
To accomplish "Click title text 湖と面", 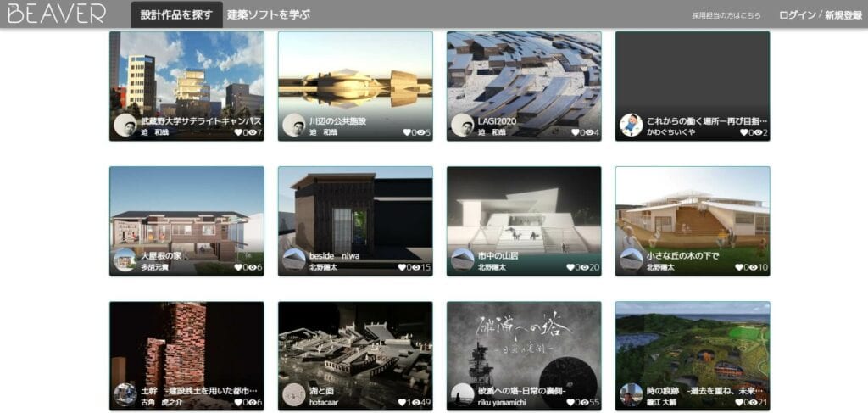I will [x=321, y=392].
